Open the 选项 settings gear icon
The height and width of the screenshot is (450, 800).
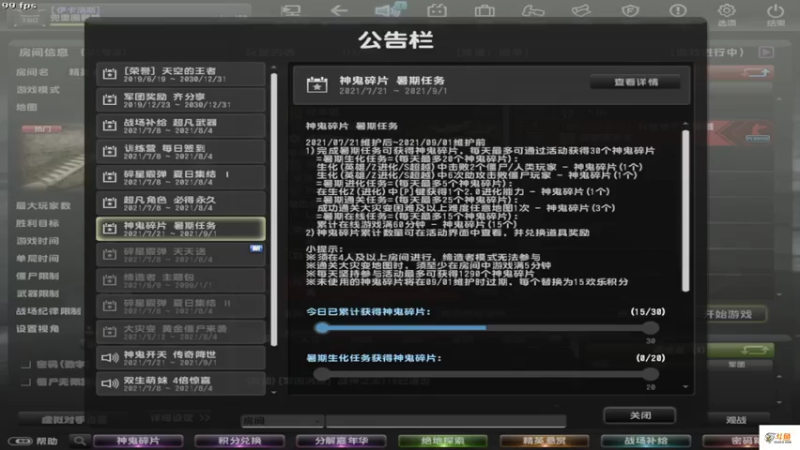[x=727, y=14]
